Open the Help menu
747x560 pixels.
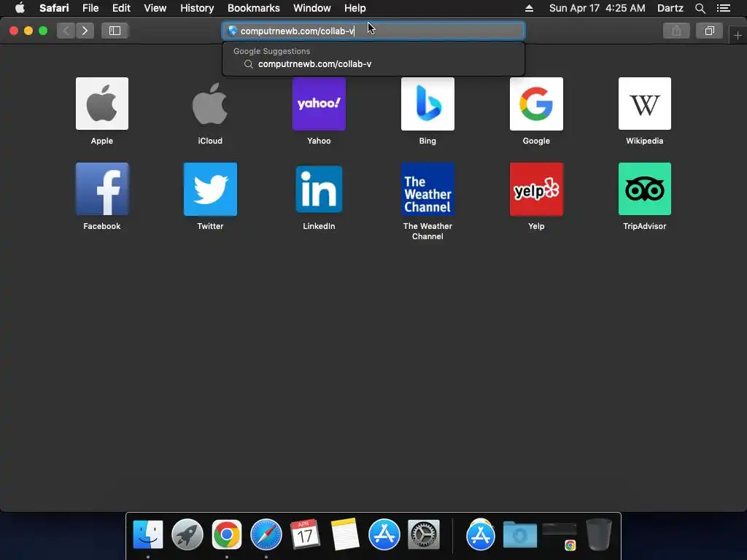click(355, 8)
